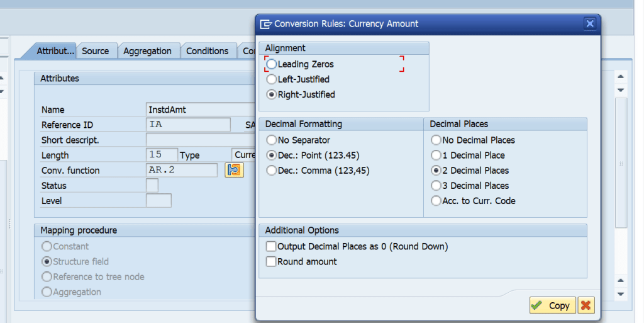Click the dialog title bar window icon
644x323 pixels.
click(266, 24)
